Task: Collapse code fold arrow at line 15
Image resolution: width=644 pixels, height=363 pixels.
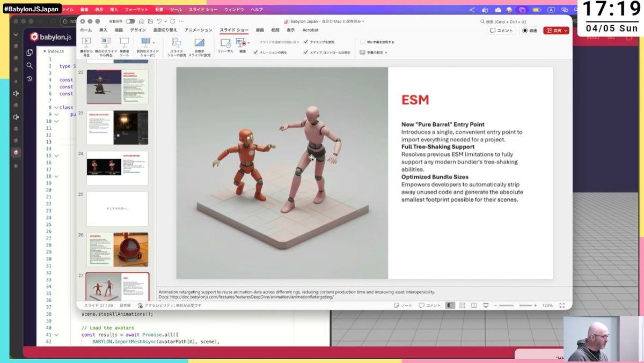Action: pyautogui.click(x=56, y=155)
